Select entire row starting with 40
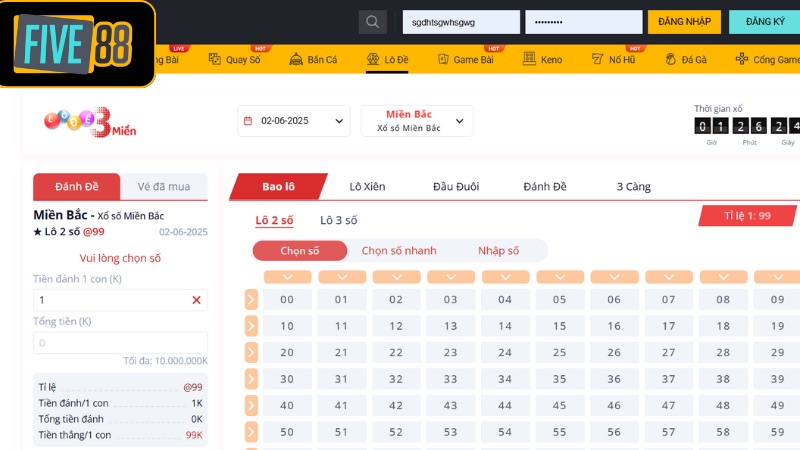Viewport: 800px width, 450px height. click(x=251, y=406)
